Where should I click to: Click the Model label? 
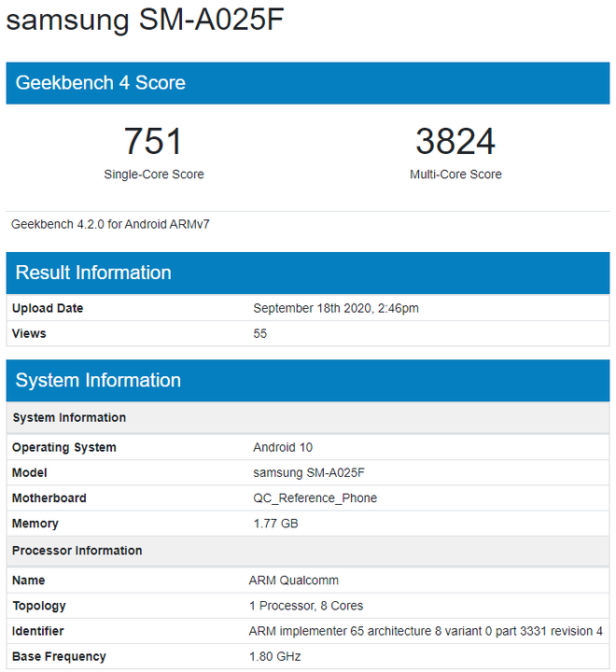(x=29, y=472)
